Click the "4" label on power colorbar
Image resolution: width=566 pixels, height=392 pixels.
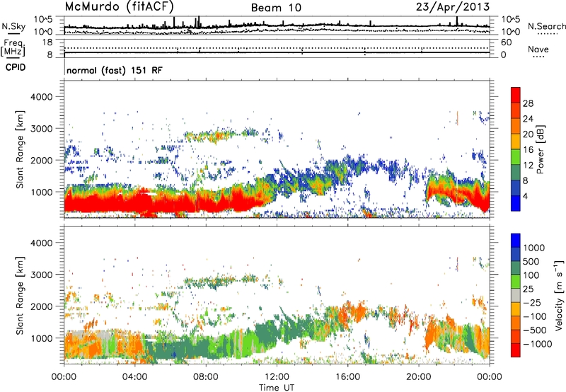click(525, 196)
